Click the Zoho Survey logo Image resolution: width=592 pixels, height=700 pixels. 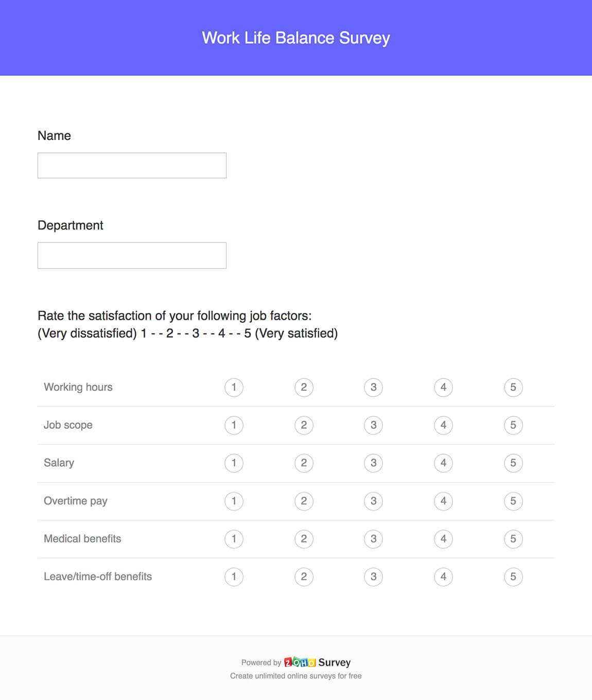(317, 662)
